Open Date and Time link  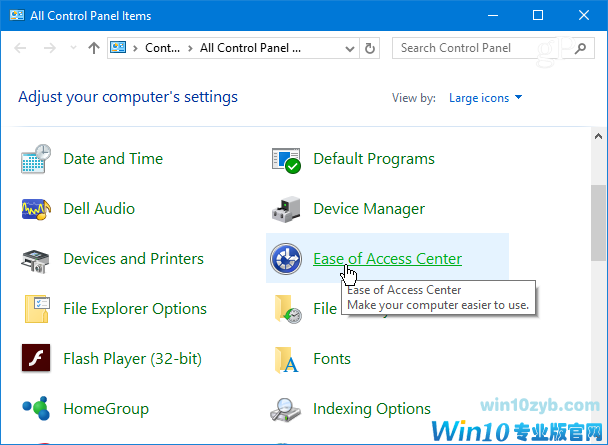pos(113,159)
